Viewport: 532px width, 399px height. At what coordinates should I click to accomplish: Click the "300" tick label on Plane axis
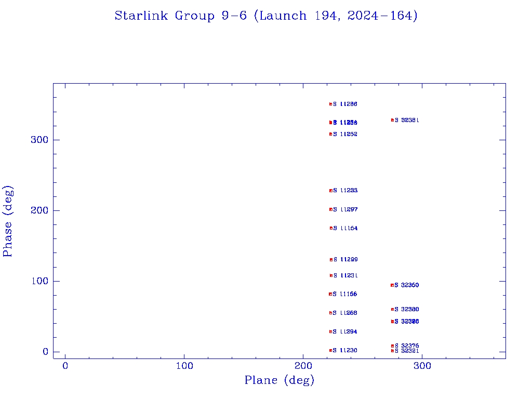click(x=422, y=366)
